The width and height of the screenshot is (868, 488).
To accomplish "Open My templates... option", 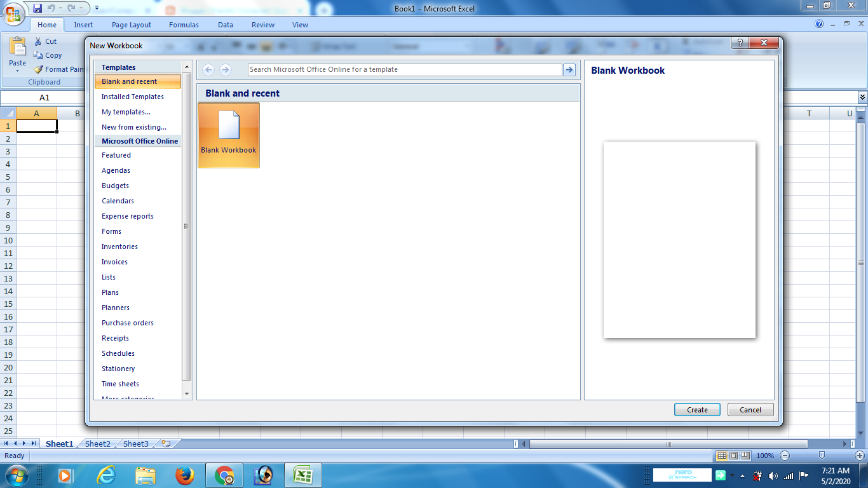I will 137,112.
